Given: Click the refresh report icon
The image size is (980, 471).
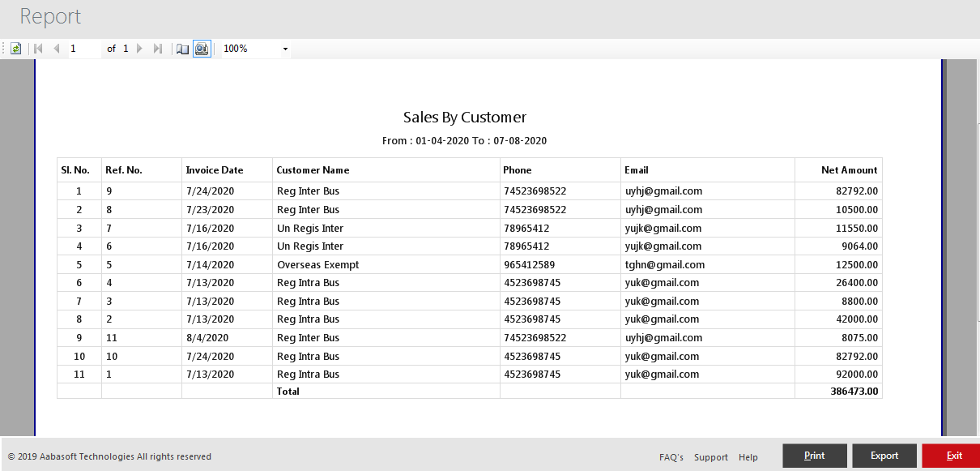Looking at the screenshot, I should point(15,49).
